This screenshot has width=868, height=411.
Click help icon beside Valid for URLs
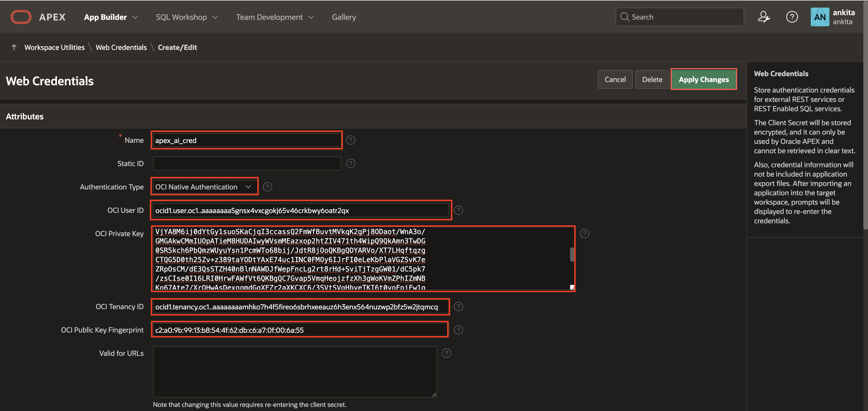(446, 353)
